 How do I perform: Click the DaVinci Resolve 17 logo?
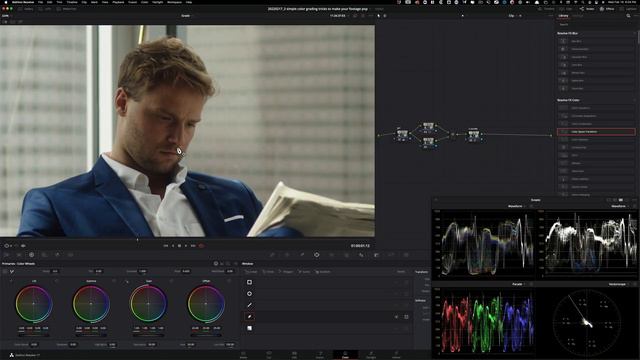(11, 356)
